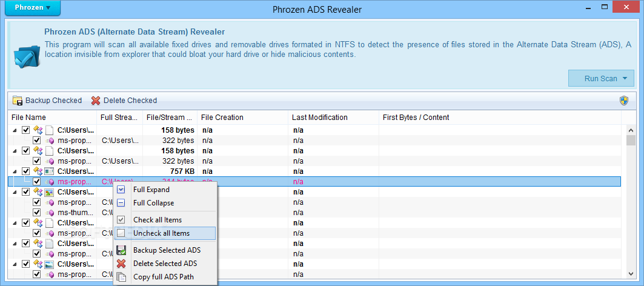This screenshot has width=644, height=286.
Task: Click the Backup Checked folder icon
Action: pos(17,100)
